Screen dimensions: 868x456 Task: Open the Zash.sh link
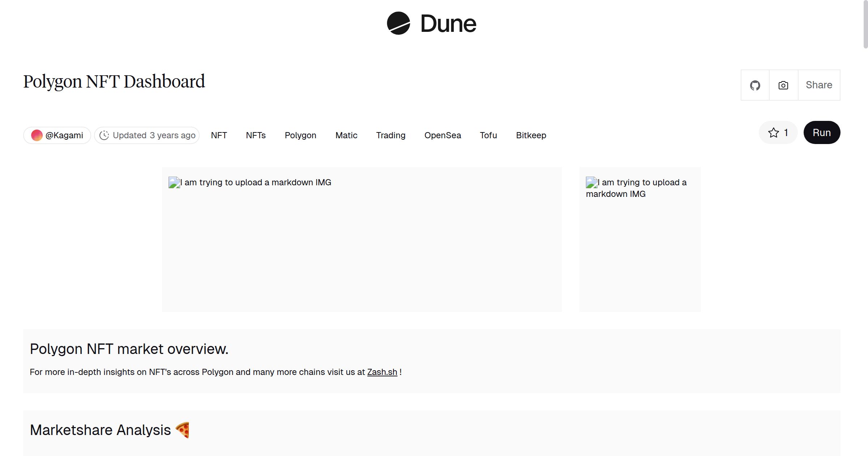tap(382, 372)
